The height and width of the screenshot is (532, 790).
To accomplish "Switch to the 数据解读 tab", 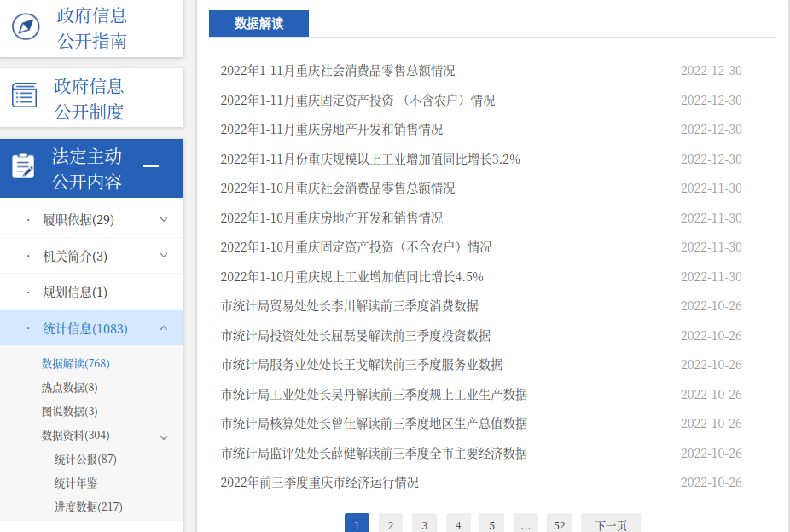I will click(258, 23).
